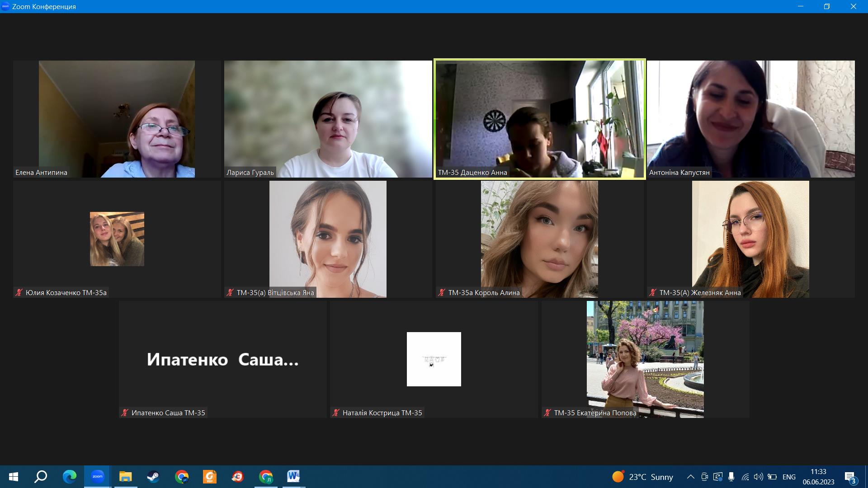The width and height of the screenshot is (868, 488).
Task: Select video tile of Лариса Гураль
Action: [x=328, y=119]
